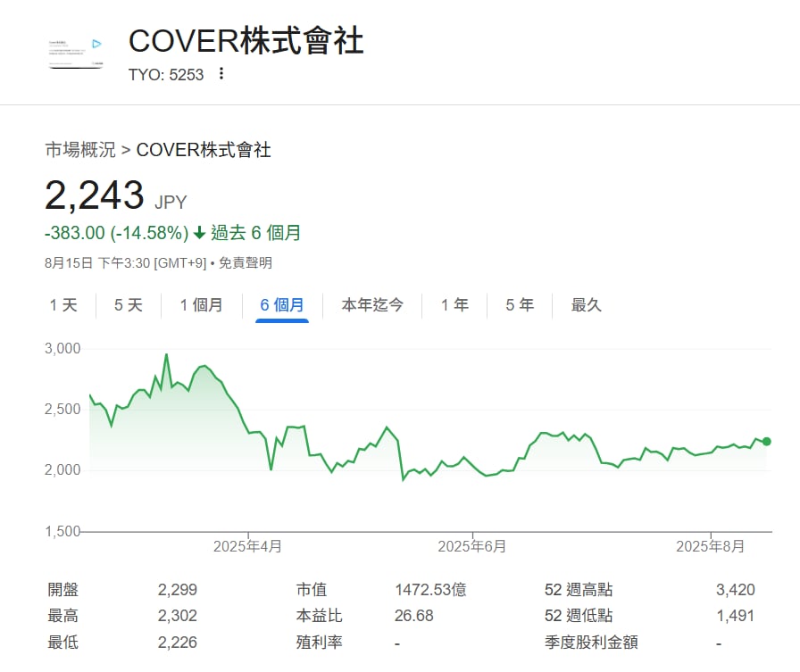Show the 1 年 chart range
Viewport: 800px width, 672px height.
(x=454, y=305)
